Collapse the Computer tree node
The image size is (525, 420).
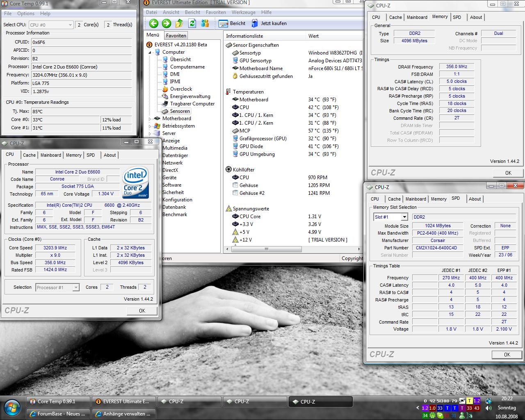tap(150, 52)
